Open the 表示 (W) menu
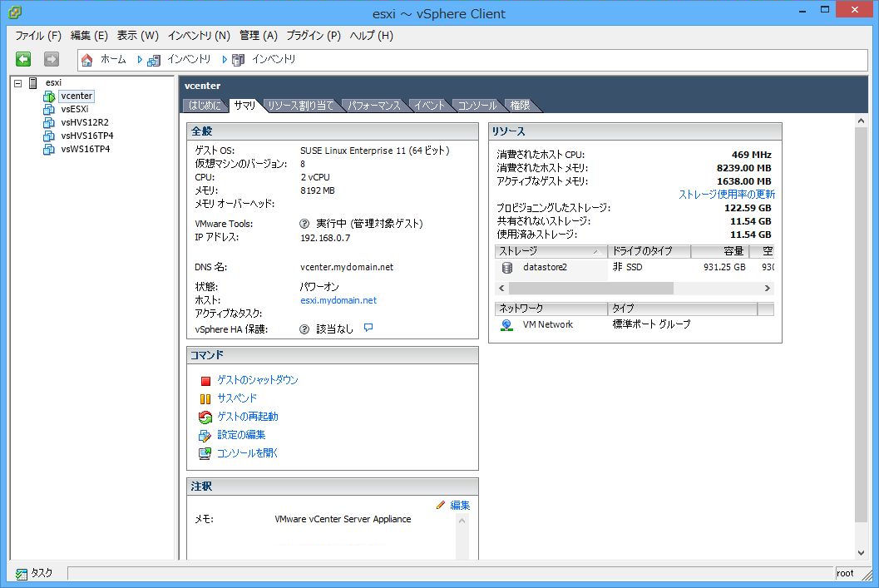Viewport: 879px width, 588px height. point(138,36)
